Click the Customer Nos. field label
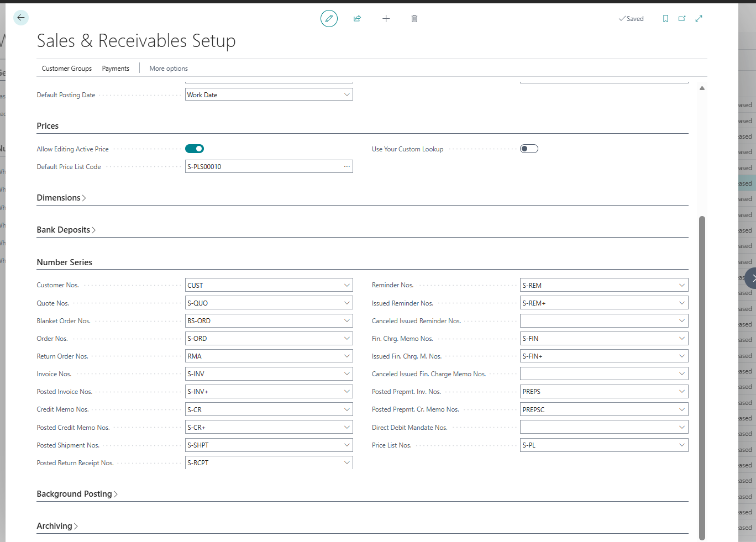 point(58,285)
